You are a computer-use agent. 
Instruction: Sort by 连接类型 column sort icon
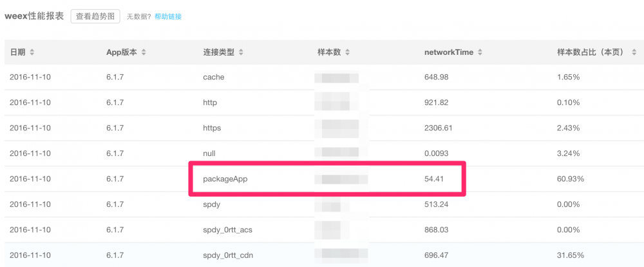point(241,52)
